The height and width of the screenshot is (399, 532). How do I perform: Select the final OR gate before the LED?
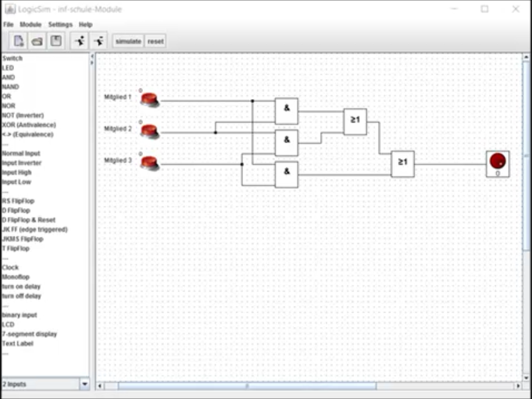402,164
